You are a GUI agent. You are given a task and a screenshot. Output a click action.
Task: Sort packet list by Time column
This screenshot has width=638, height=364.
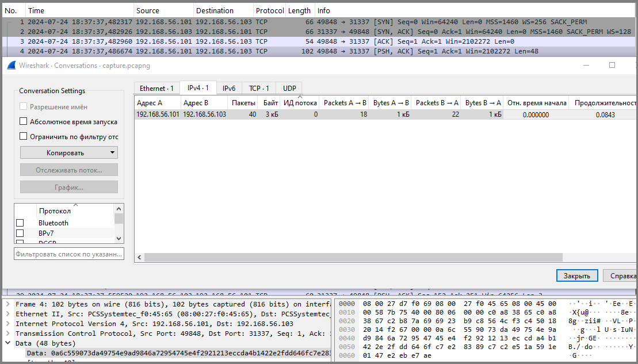[80, 10]
